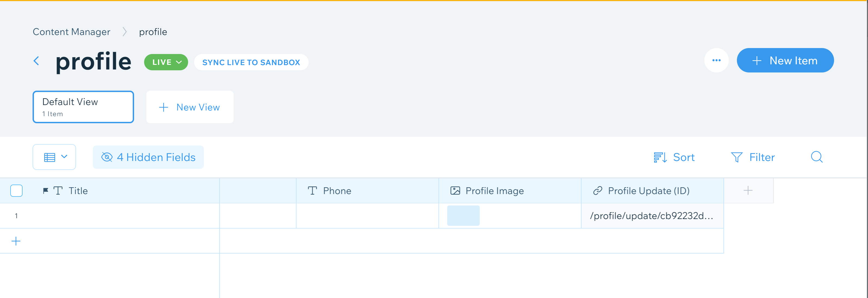Click the New View tab button
This screenshot has height=298, width=868.
(x=190, y=107)
